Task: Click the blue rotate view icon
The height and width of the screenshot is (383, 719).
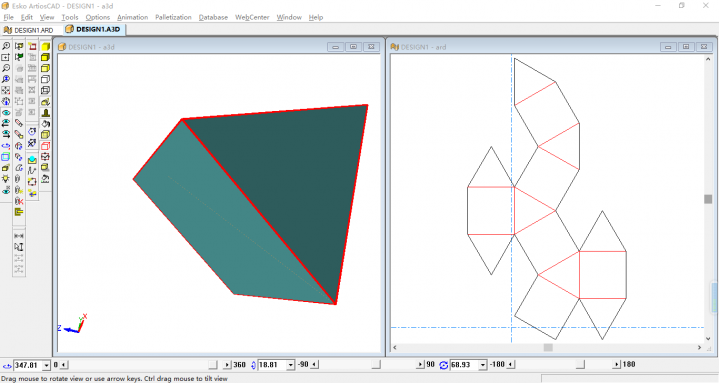Action: pos(6,146)
